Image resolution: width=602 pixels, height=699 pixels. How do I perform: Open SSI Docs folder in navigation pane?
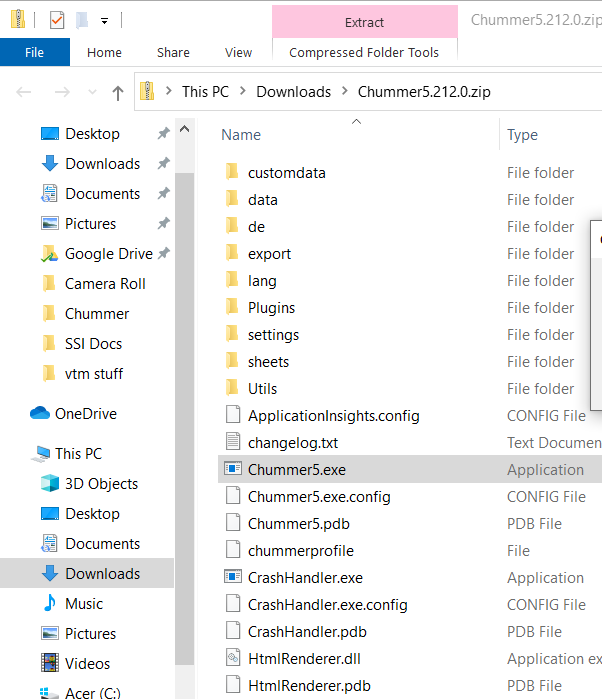tap(93, 344)
